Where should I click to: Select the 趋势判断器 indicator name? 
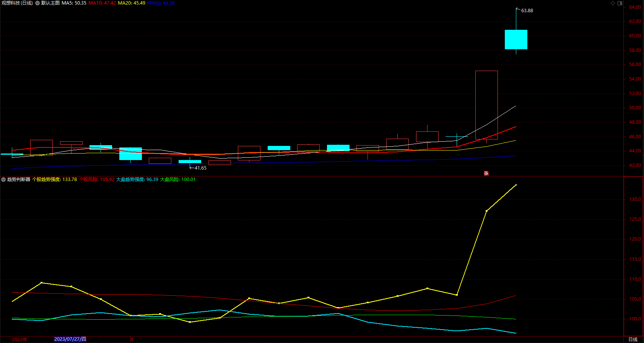click(x=19, y=180)
